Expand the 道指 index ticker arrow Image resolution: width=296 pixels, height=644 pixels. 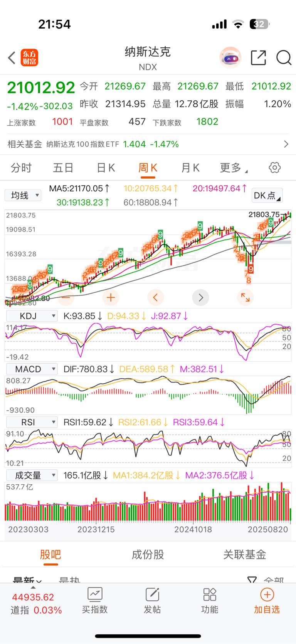point(33,588)
